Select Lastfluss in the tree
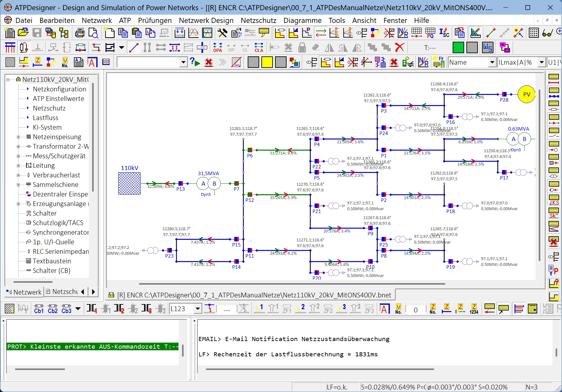562x392 pixels. (45, 118)
